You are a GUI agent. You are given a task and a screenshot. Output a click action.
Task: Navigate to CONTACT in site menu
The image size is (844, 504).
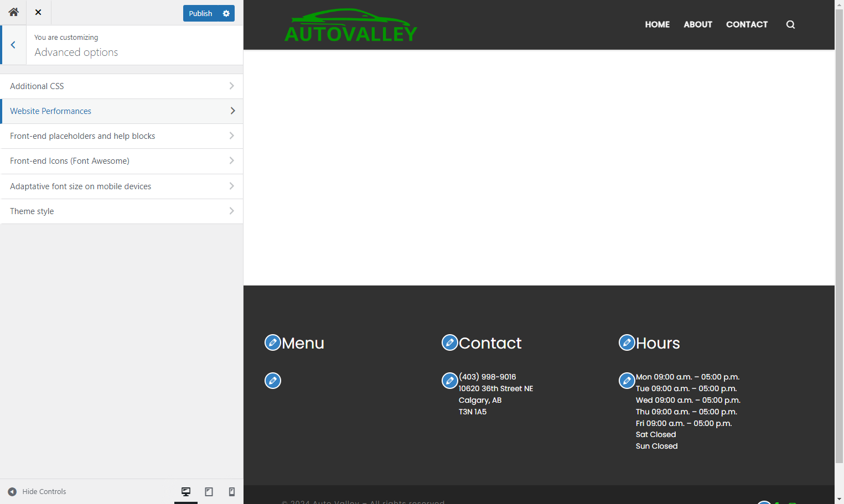pyautogui.click(x=747, y=24)
